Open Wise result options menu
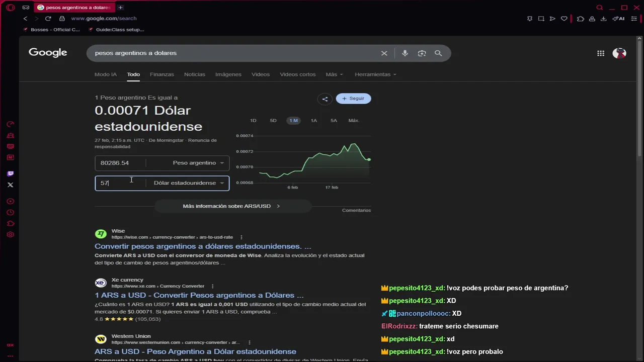The image size is (644, 362). click(x=242, y=237)
